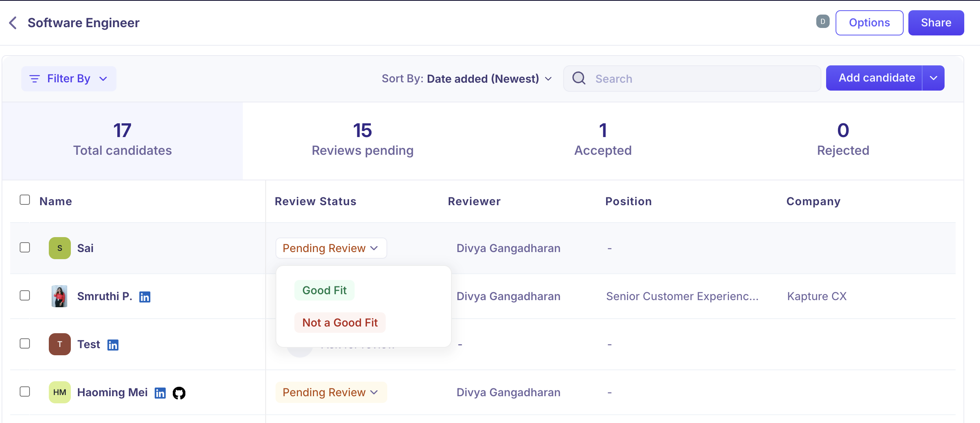The image size is (980, 423).
Task: Open candidate Smruthi P. name link
Action: pyautogui.click(x=105, y=296)
